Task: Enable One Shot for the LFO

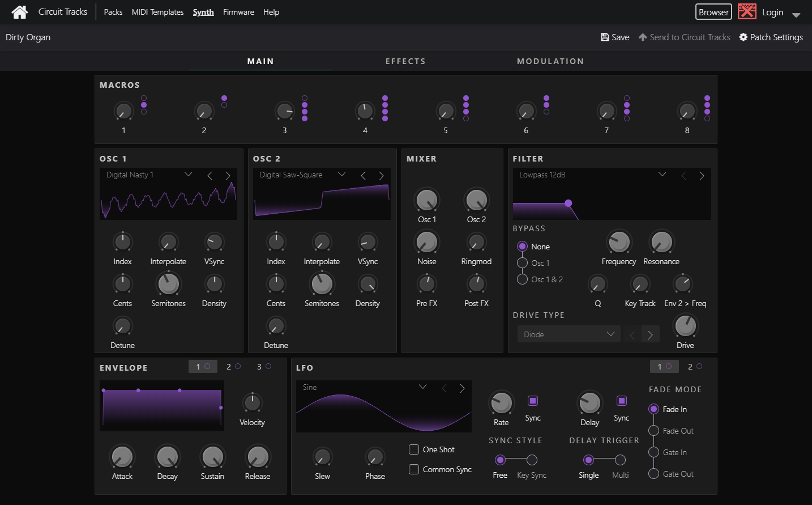Action: 414,449
